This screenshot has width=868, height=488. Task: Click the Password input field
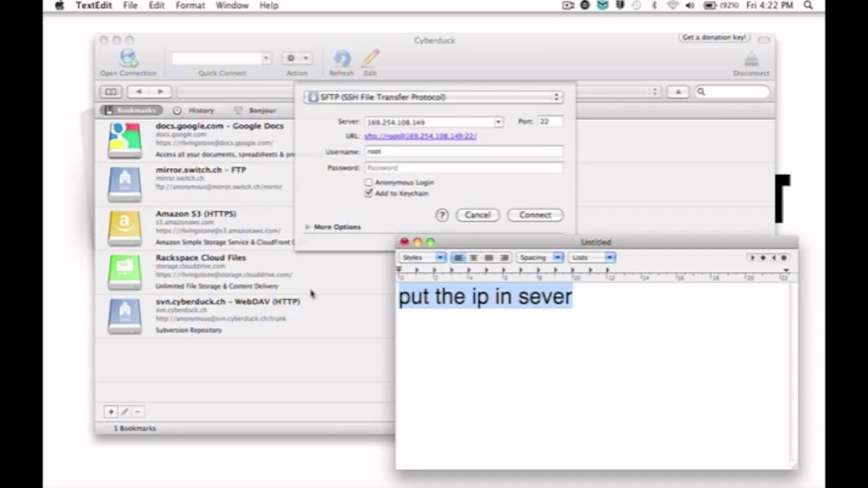464,168
